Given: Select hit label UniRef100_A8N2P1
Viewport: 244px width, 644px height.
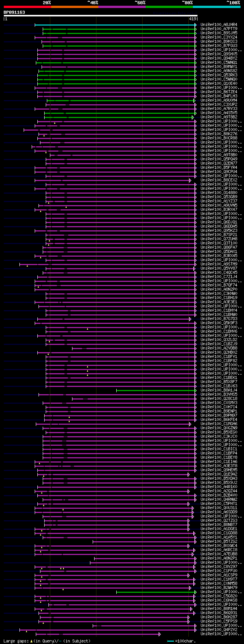Looking at the screenshot, I should [x=219, y=558].
